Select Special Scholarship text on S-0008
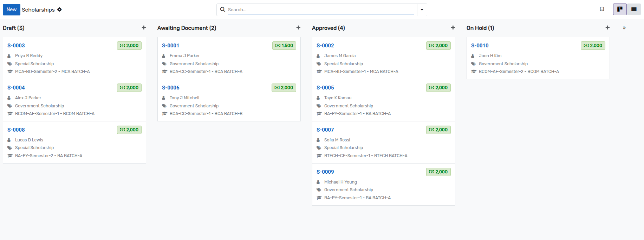Viewport: 644px width, 240px height. pyautogui.click(x=34, y=148)
